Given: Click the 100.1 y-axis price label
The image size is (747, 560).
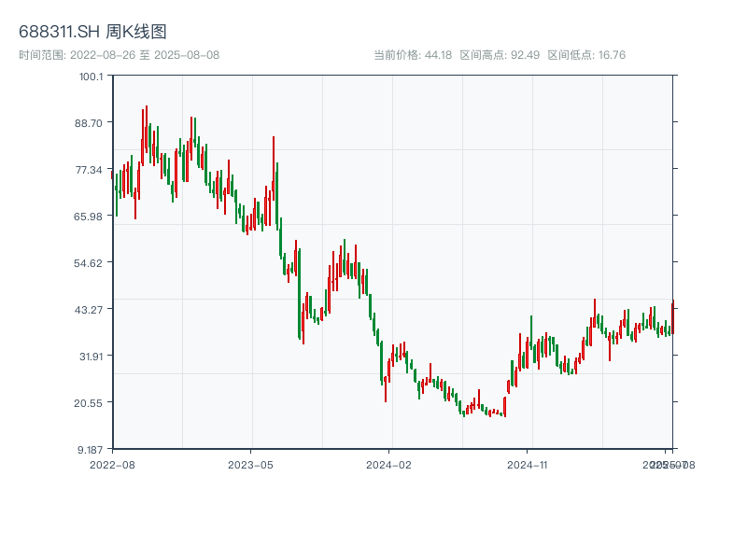Looking at the screenshot, I should tap(91, 76).
